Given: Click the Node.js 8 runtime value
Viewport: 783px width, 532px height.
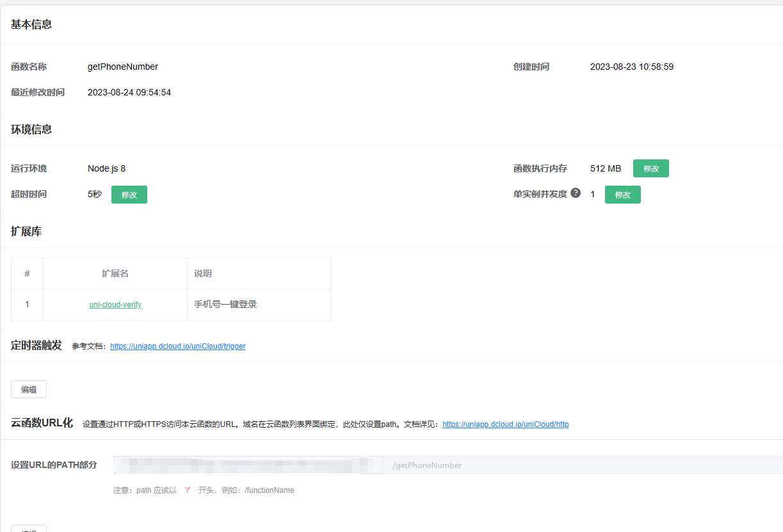Looking at the screenshot, I should pyautogui.click(x=106, y=168).
